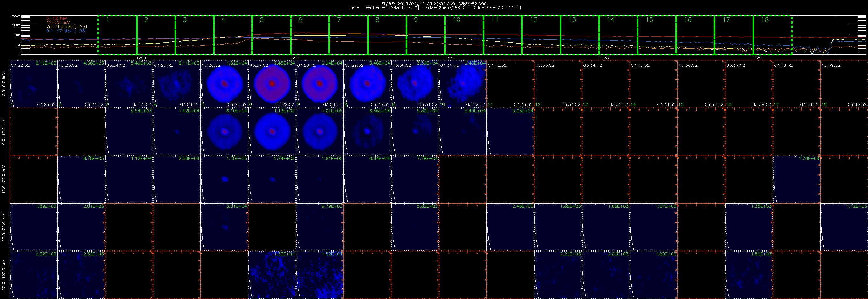Select interval 1 box in the light curve
This screenshot has height=299, width=868.
coord(117,35)
